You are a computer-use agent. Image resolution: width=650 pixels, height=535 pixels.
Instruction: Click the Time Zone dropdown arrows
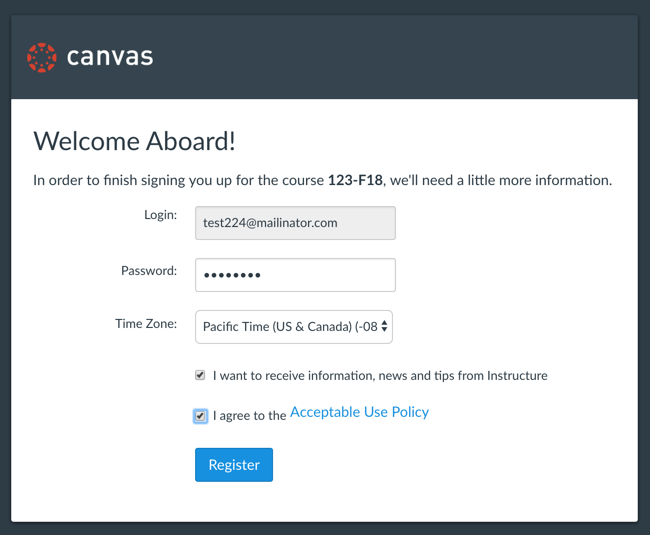tap(385, 326)
